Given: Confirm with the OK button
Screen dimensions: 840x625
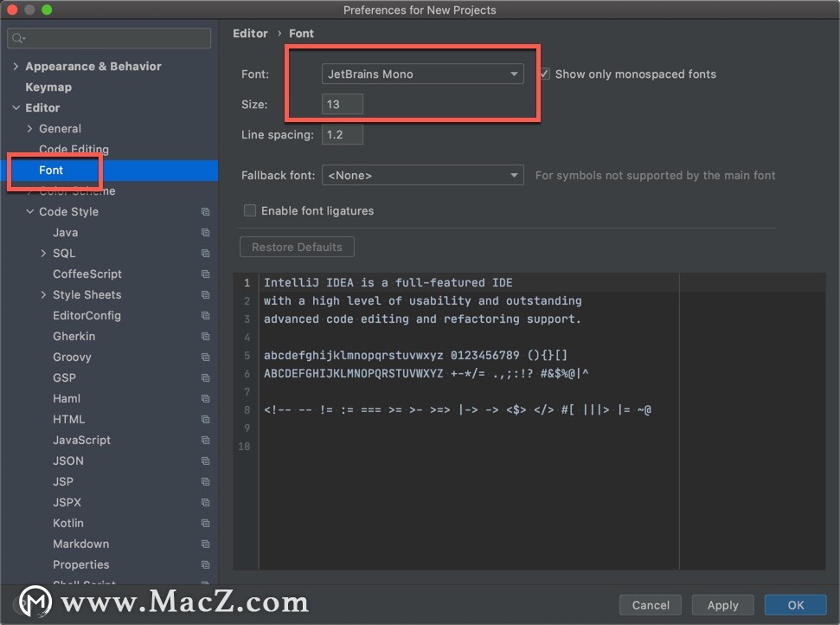Looking at the screenshot, I should click(796, 605).
